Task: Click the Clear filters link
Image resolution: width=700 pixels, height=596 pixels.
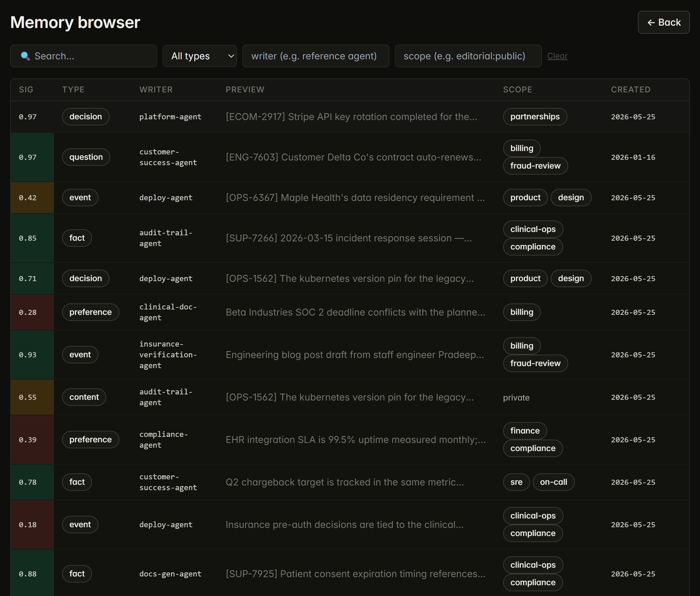Action: pos(557,56)
